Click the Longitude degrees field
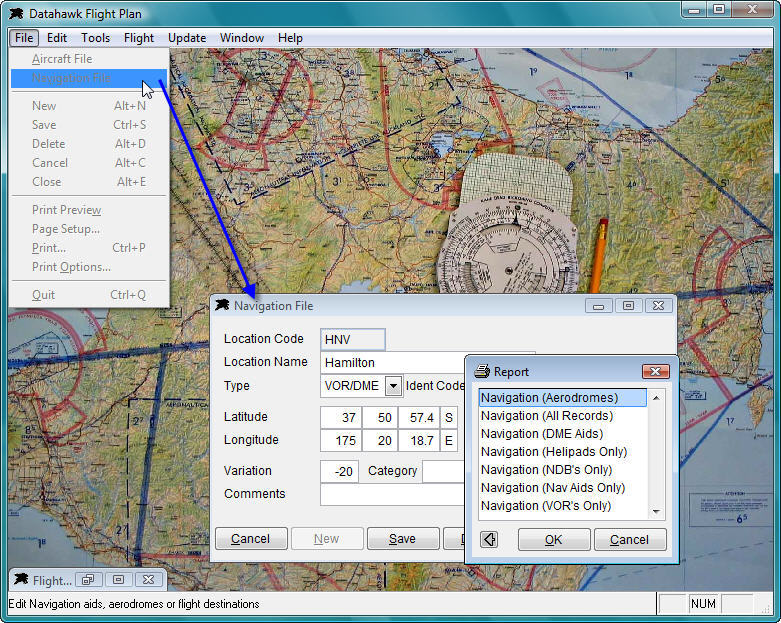Image resolution: width=781 pixels, height=623 pixels. pyautogui.click(x=341, y=441)
